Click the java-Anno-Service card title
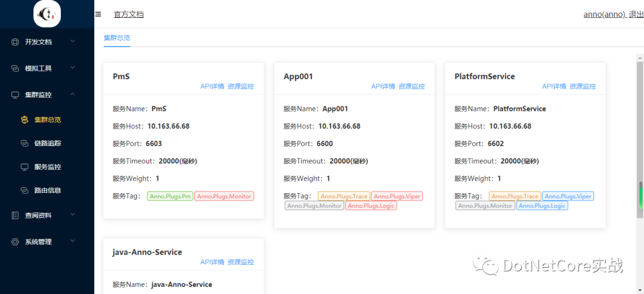644x294 pixels. pyautogui.click(x=147, y=252)
